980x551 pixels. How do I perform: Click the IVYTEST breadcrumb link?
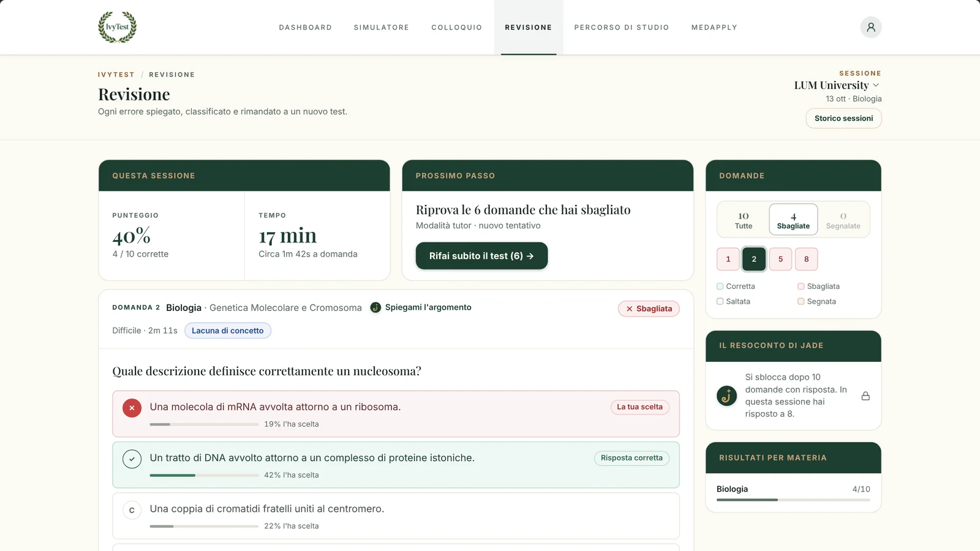pos(116,75)
